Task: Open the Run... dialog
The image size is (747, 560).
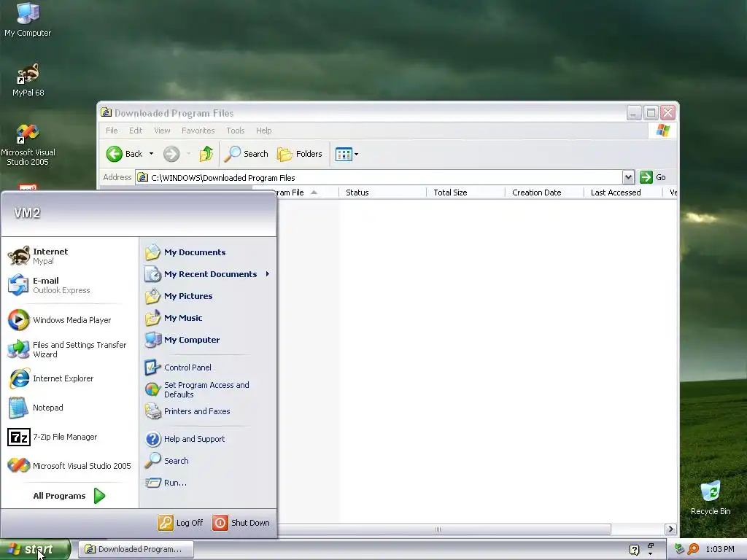Action: pos(208,483)
